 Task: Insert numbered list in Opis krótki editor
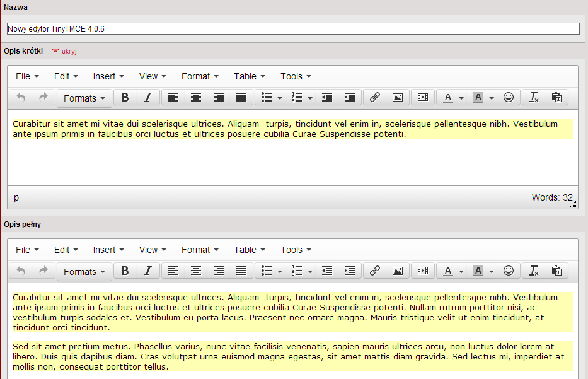coord(297,98)
